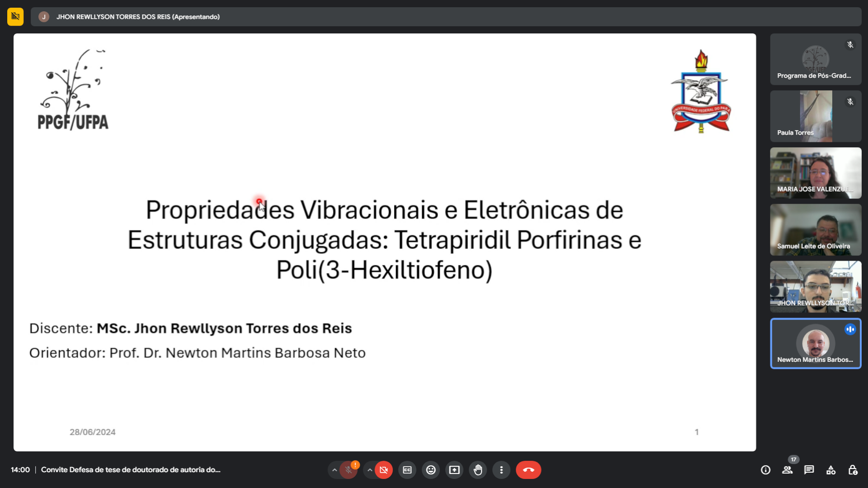The height and width of the screenshot is (488, 868).
Task: Click the meeting title Convite Defesa de tese
Action: [131, 470]
